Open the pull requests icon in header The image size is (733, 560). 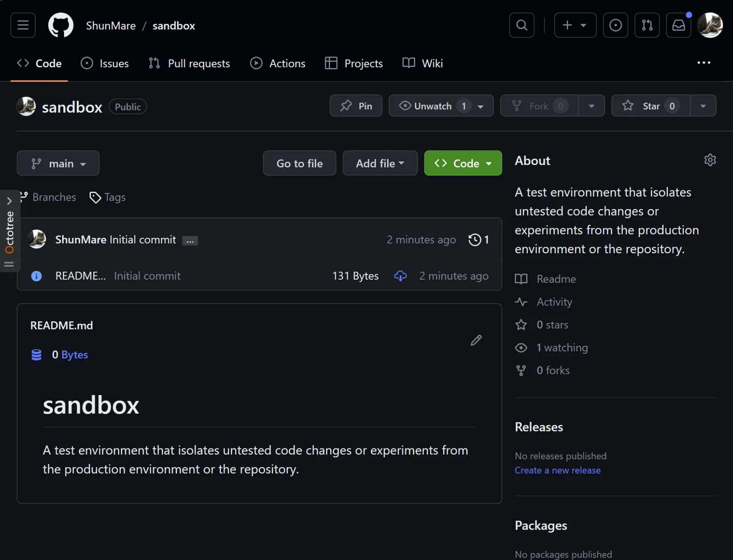[647, 25]
